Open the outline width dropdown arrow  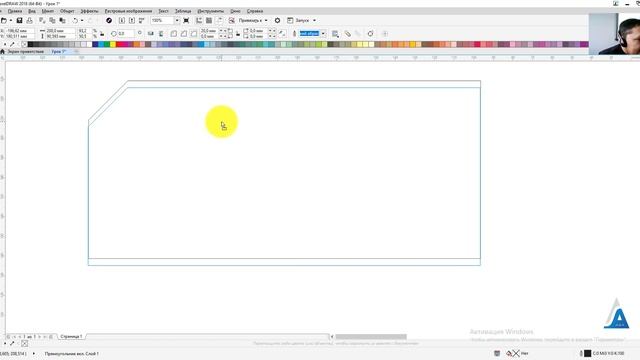coord(323,33)
